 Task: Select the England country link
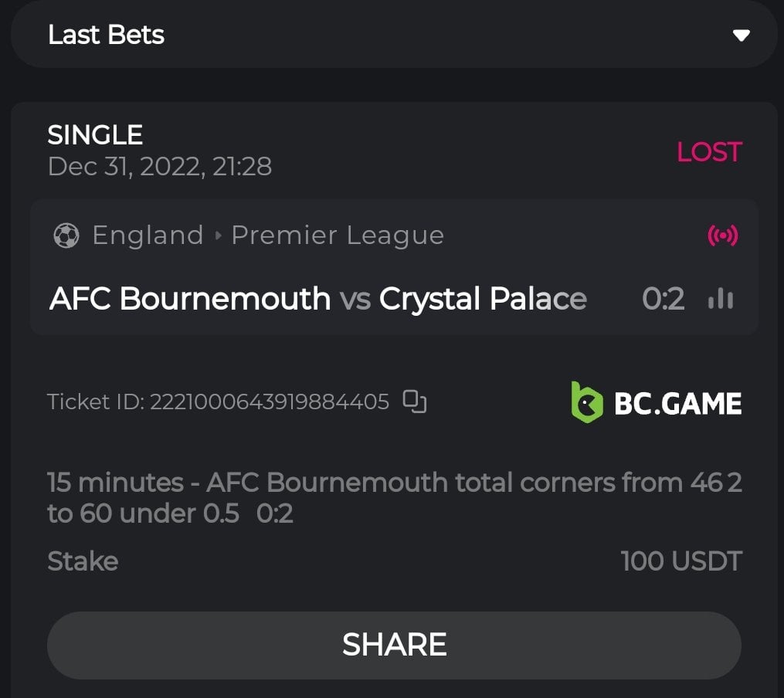coord(148,235)
